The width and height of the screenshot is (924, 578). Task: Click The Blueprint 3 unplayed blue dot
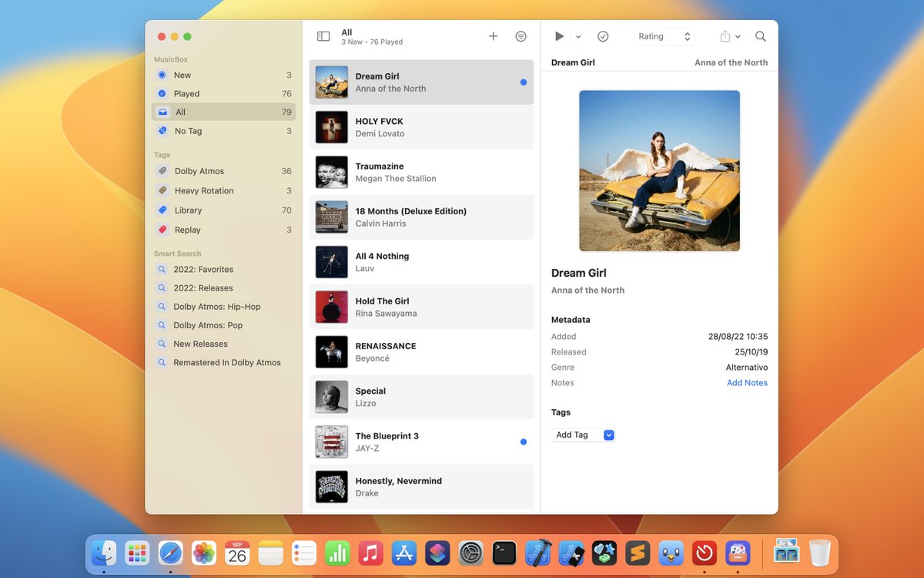click(x=524, y=442)
